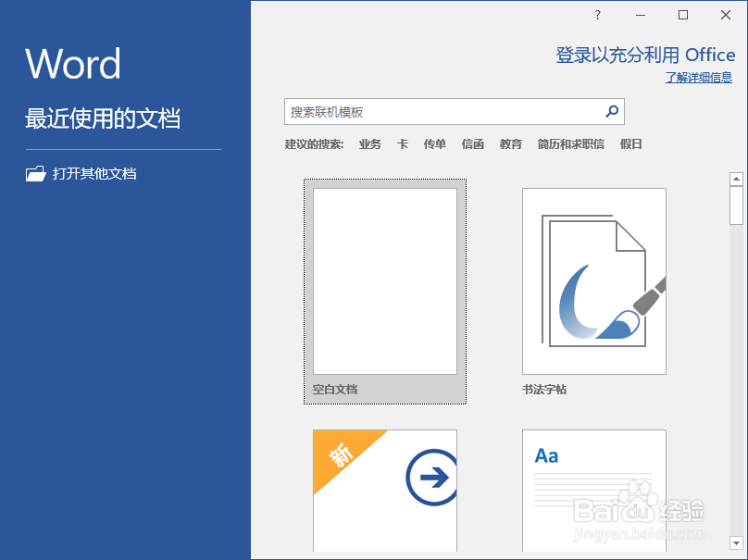748x560 pixels.
Task: Search suggested term 信函
Action: pos(473,144)
